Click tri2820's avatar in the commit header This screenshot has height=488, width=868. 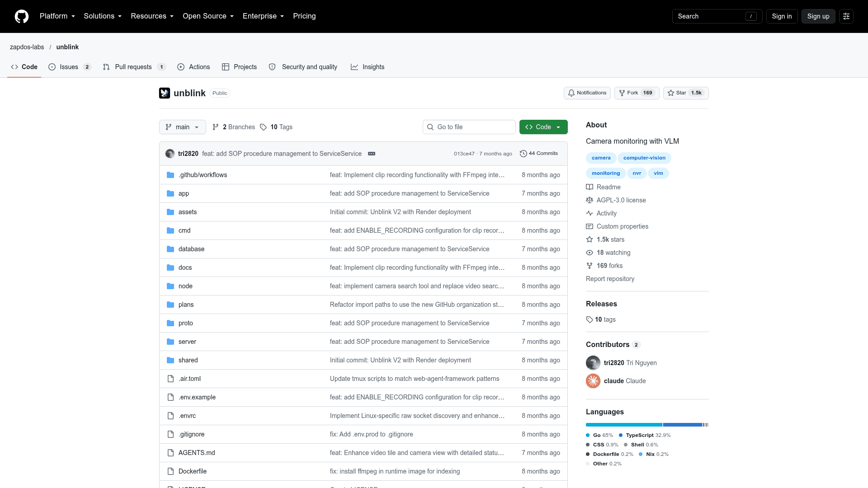(170, 154)
